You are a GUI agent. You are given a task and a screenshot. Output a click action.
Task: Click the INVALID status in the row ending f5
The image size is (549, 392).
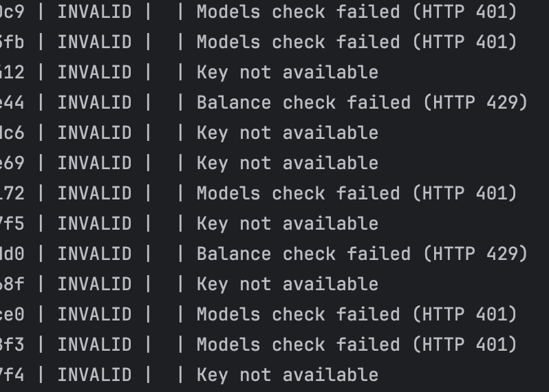[x=94, y=224]
